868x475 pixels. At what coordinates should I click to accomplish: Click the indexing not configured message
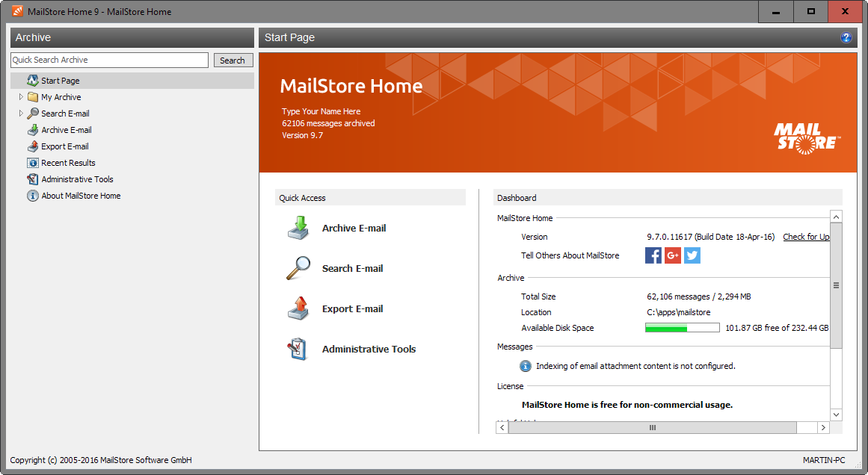tap(635, 366)
